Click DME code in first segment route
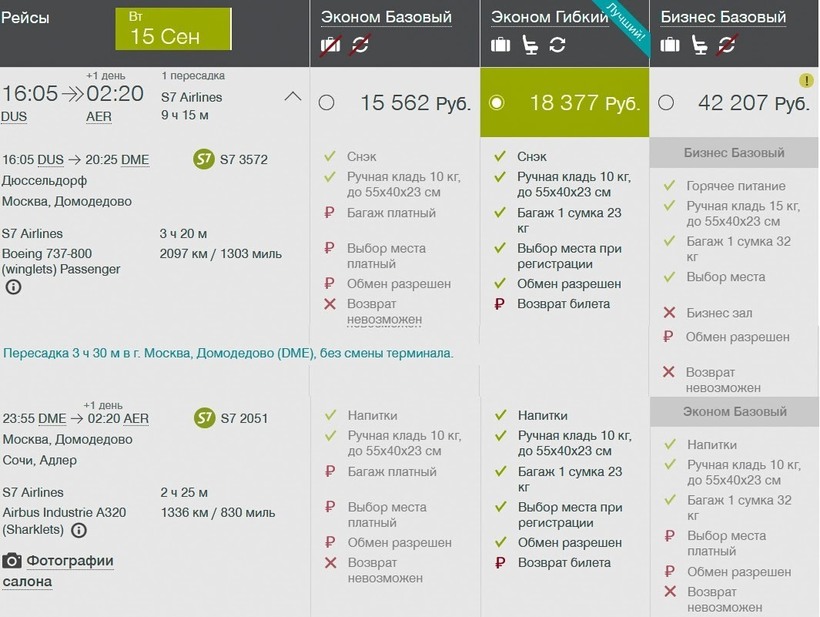Image resolution: width=820 pixels, height=617 pixels. [135, 159]
